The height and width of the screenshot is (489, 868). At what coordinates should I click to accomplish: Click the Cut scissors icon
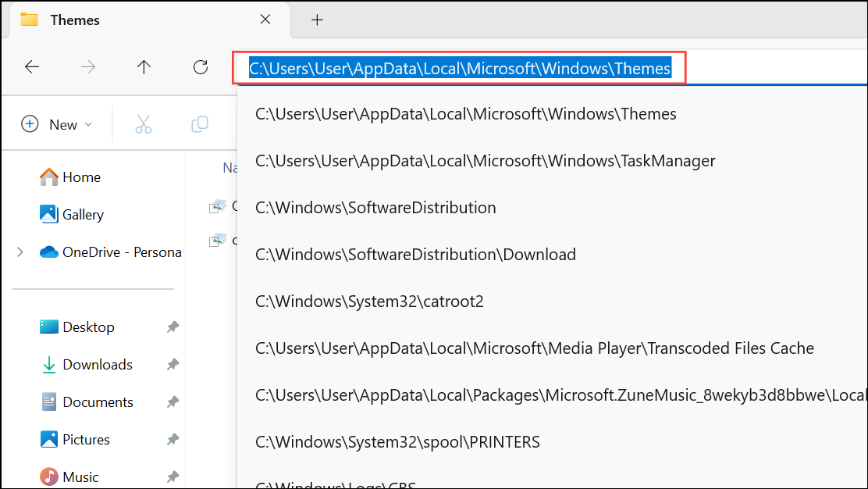[x=144, y=125]
